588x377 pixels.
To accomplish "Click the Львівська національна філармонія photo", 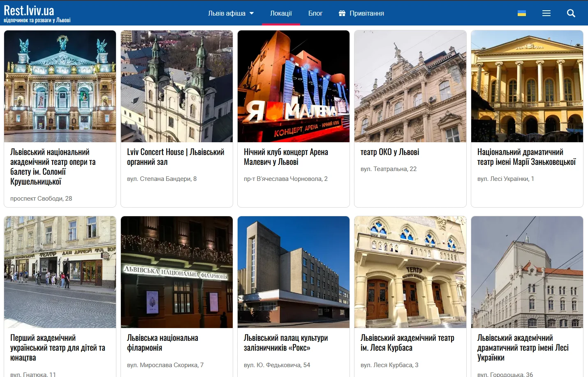I will 177,272.
